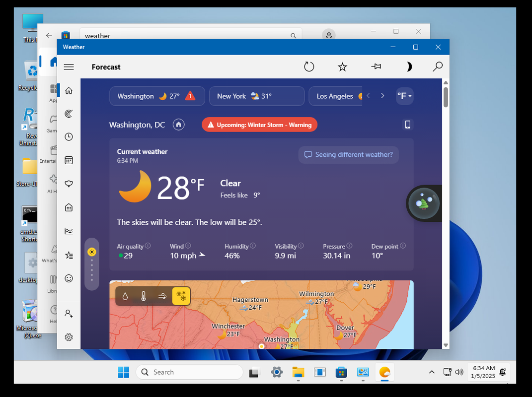
Task: Show previous locations arrow
Action: [x=368, y=96]
